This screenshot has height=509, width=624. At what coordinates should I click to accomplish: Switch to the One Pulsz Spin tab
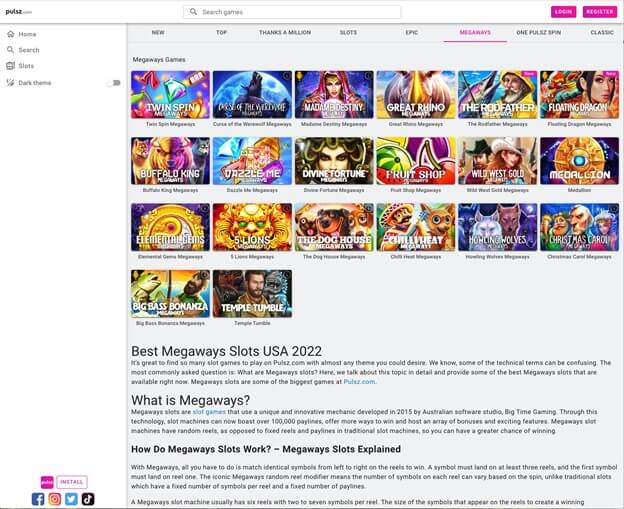[x=538, y=33]
